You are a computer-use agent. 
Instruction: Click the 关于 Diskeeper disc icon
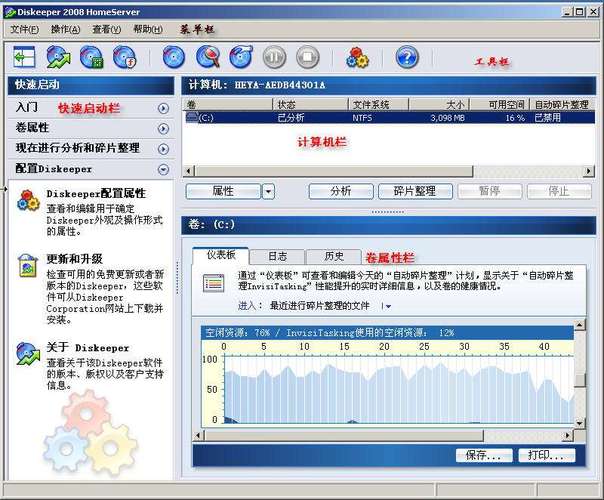click(28, 353)
